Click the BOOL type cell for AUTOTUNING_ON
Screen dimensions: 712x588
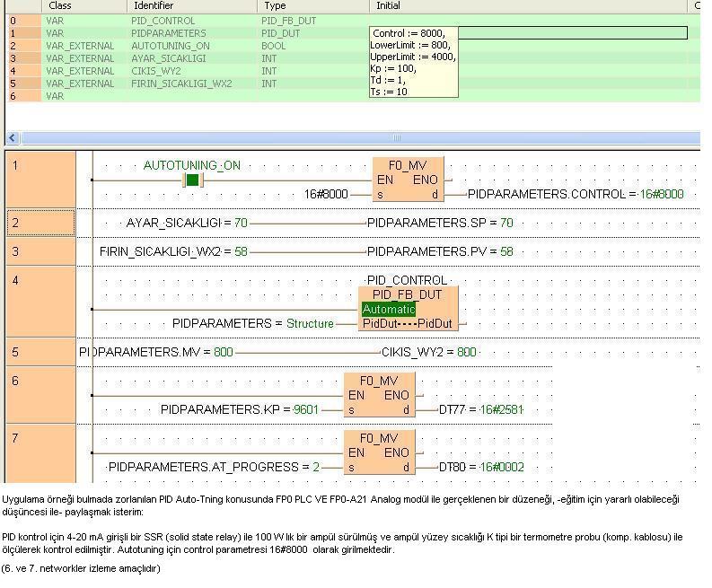pyautogui.click(x=274, y=46)
